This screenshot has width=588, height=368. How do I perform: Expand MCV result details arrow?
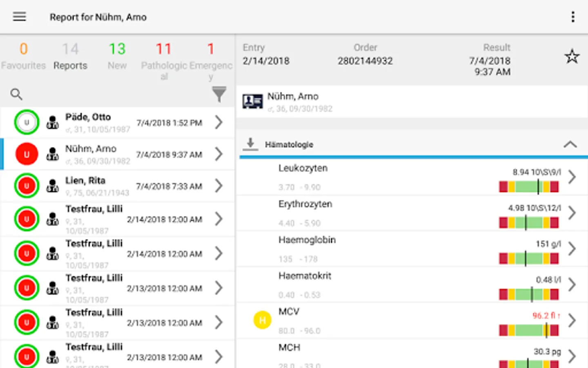click(x=572, y=321)
